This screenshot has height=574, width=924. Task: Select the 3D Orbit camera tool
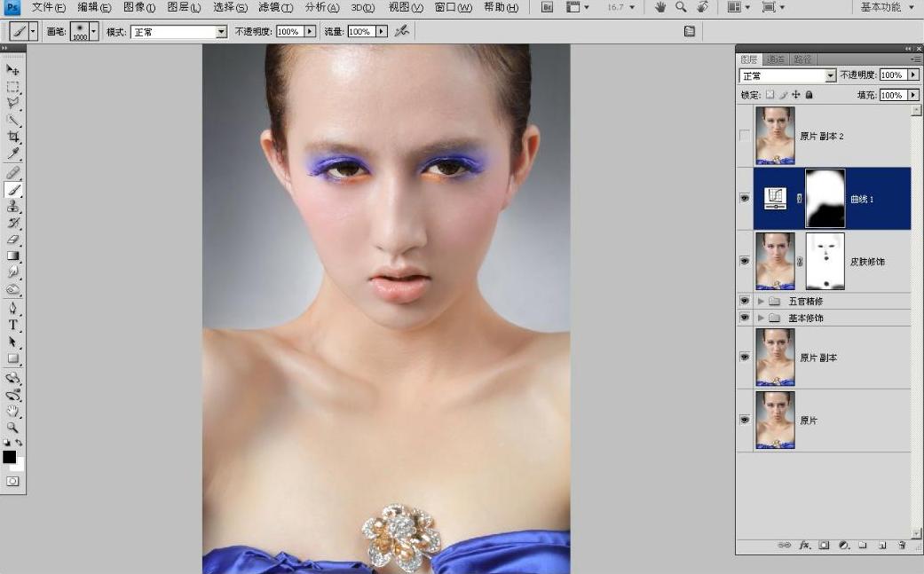pyautogui.click(x=12, y=395)
